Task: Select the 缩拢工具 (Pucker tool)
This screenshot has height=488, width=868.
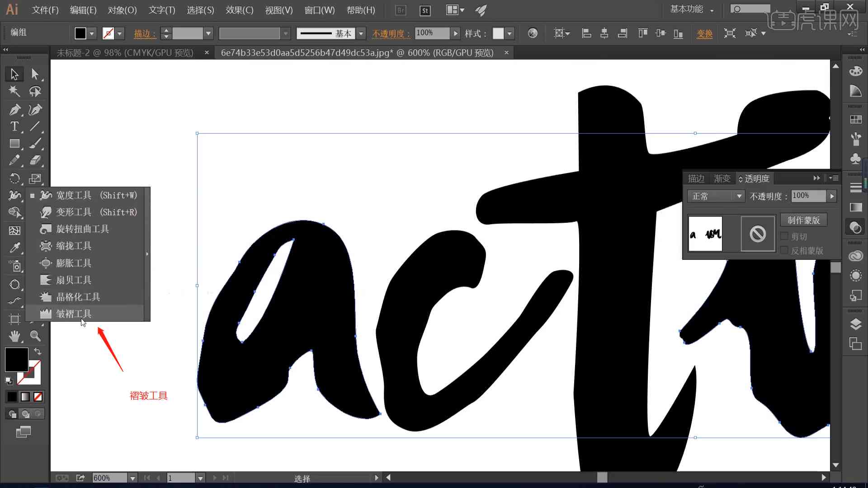Action: pyautogui.click(x=73, y=245)
